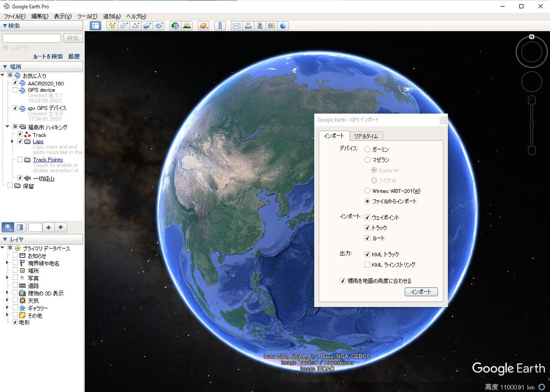The width and height of the screenshot is (550, 392).
Task: Show historical imagery clock icon
Action: click(175, 26)
